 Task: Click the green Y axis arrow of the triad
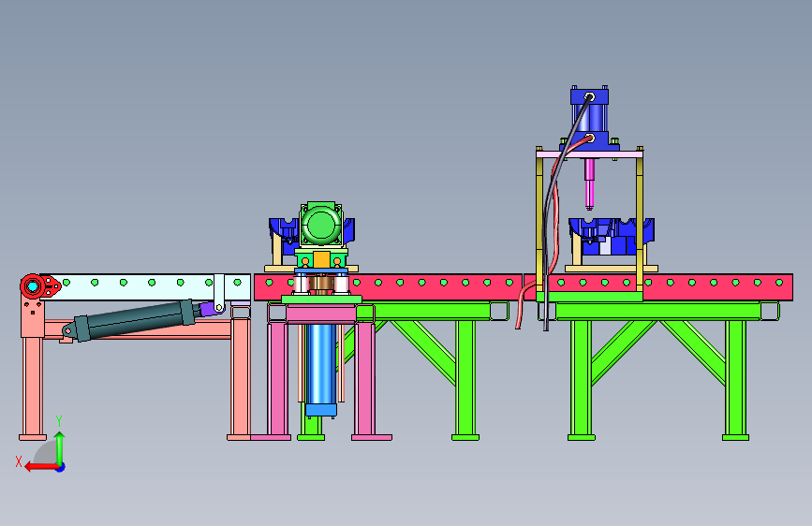[60, 447]
